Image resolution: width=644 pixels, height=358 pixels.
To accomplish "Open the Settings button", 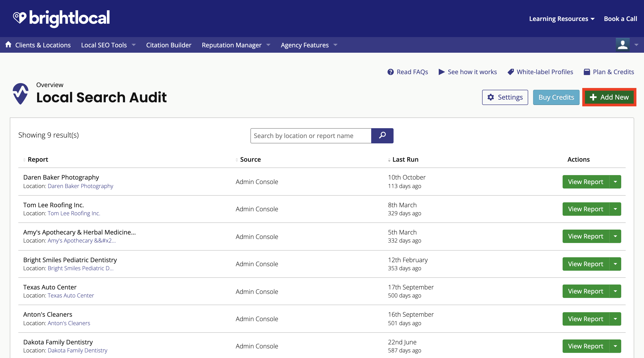I will (x=505, y=97).
